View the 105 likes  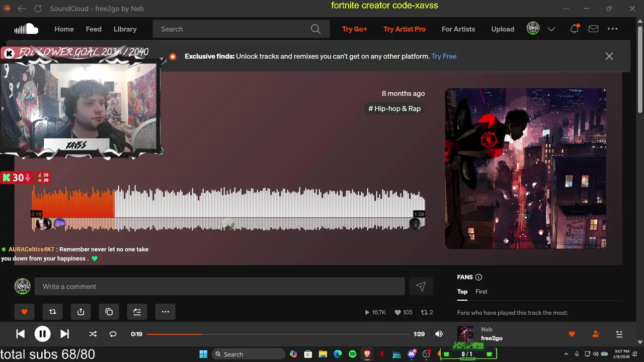(404, 312)
